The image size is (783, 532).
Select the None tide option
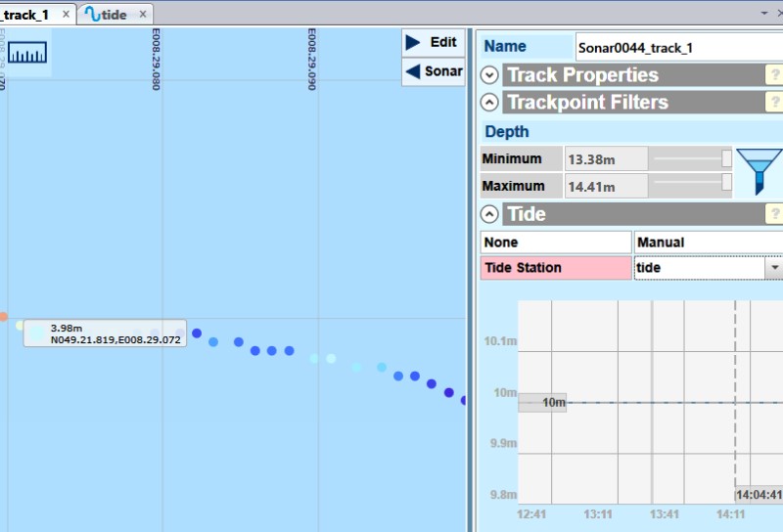tap(555, 242)
